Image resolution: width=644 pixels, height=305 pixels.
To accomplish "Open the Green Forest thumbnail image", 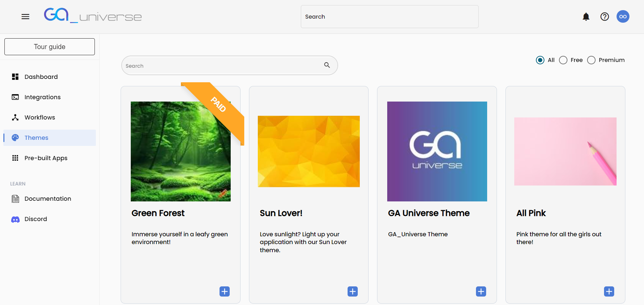I will 181,151.
